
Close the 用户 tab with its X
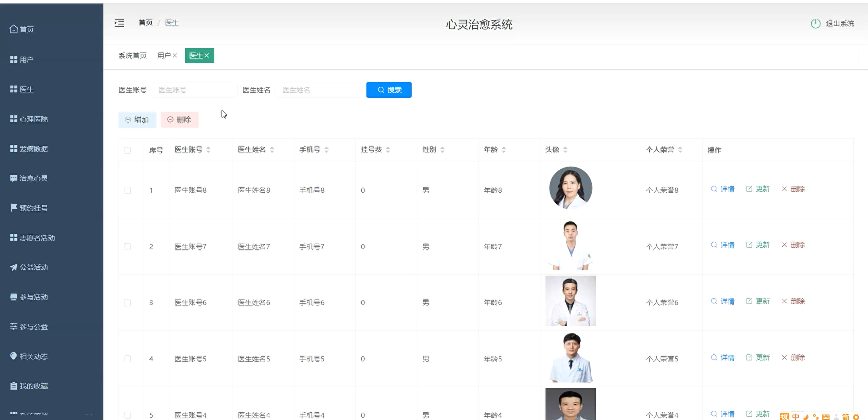pyautogui.click(x=175, y=56)
